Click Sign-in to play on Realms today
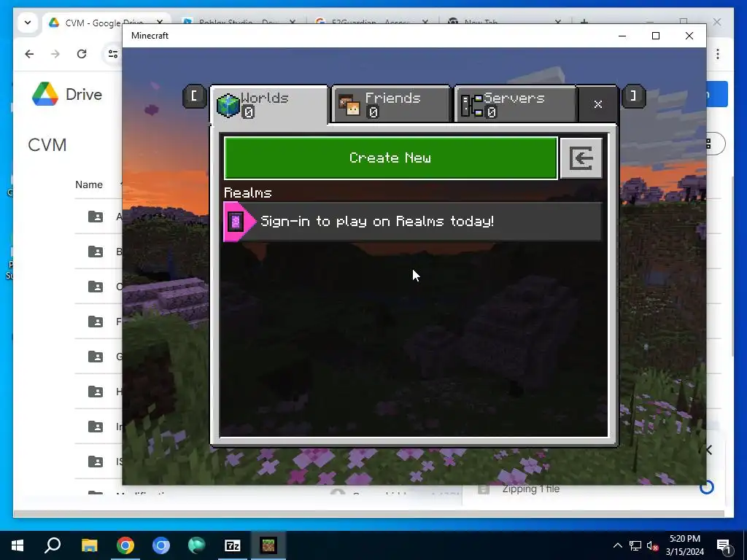The image size is (747, 560). (413, 222)
